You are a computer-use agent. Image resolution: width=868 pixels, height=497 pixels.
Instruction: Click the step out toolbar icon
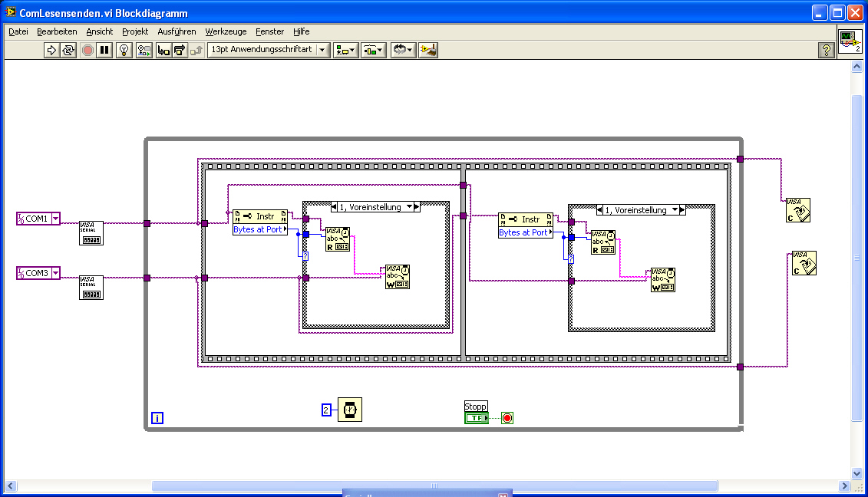(x=196, y=51)
